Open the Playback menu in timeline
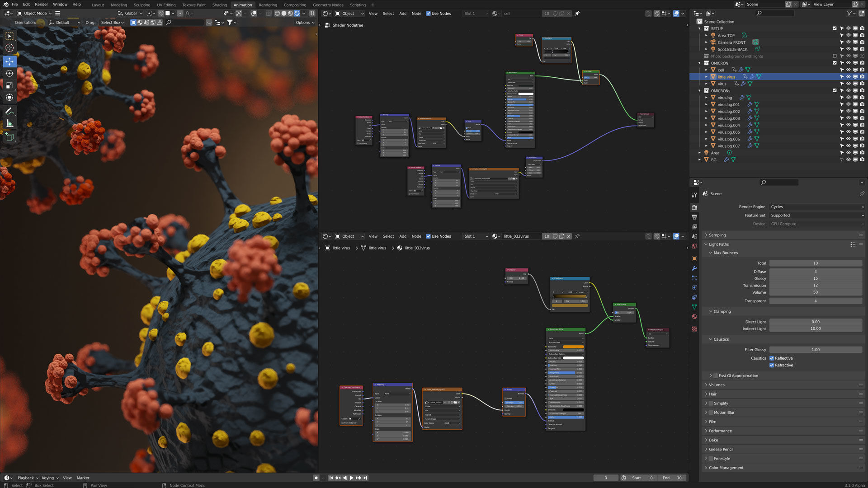This screenshot has width=868, height=488. [28, 478]
